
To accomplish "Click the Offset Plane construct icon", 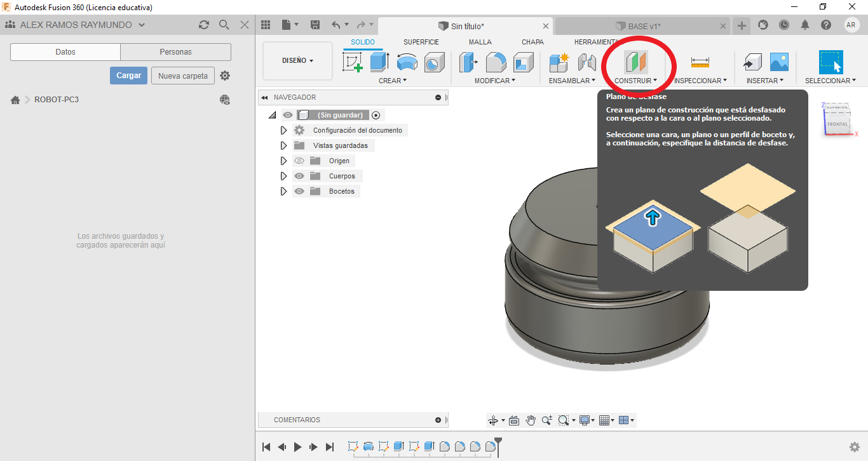I will 635,62.
